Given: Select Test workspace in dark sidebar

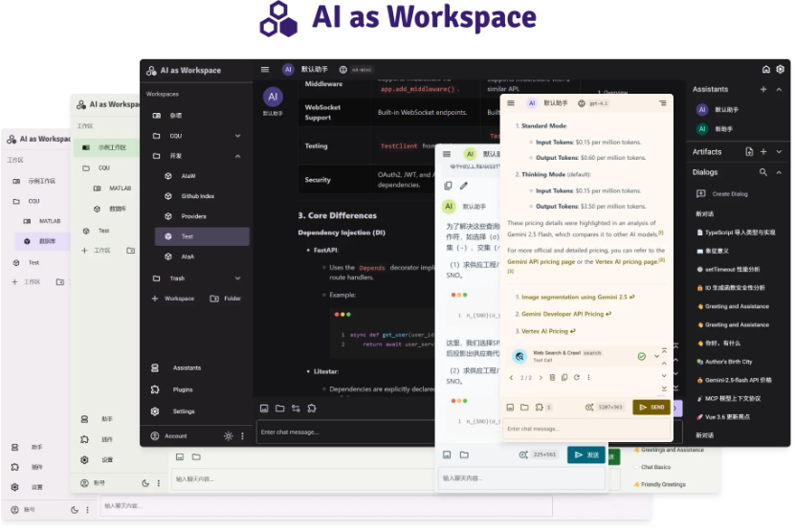Looking at the screenshot, I should 202,237.
